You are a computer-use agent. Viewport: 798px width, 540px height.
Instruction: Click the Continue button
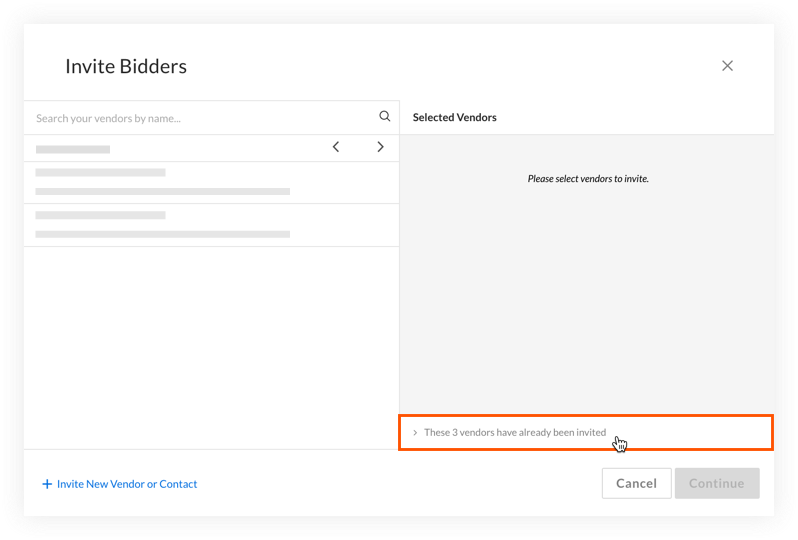tap(717, 483)
